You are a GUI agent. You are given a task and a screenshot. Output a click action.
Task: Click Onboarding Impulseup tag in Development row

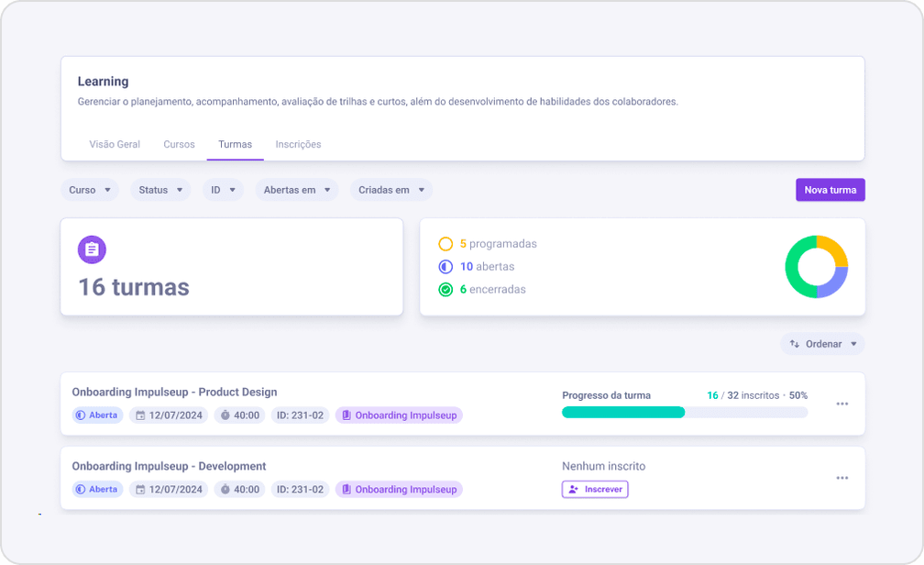coord(399,490)
